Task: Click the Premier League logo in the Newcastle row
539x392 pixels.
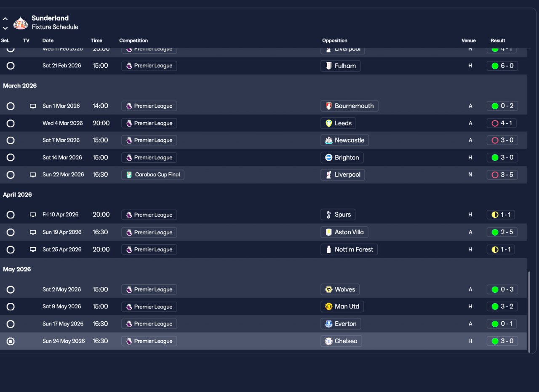Action: pyautogui.click(x=129, y=140)
